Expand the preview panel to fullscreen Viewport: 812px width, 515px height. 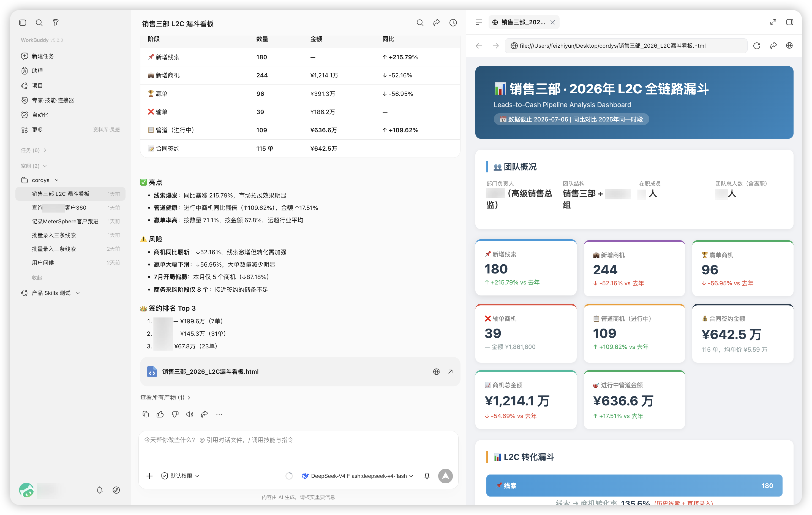(x=773, y=22)
